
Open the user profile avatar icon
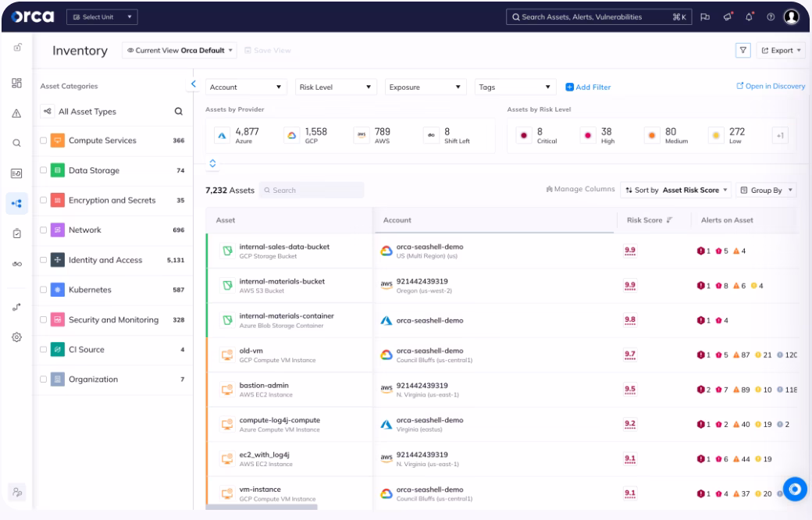click(792, 16)
